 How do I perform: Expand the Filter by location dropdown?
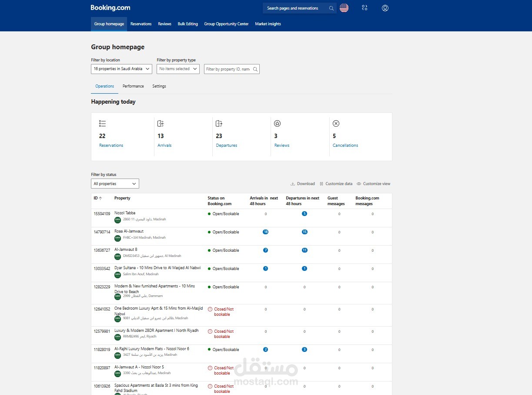coord(121,69)
